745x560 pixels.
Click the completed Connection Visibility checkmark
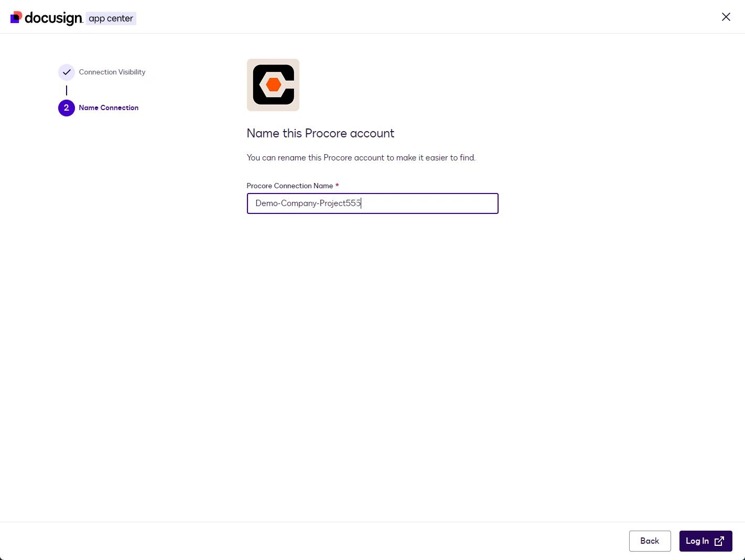click(67, 72)
